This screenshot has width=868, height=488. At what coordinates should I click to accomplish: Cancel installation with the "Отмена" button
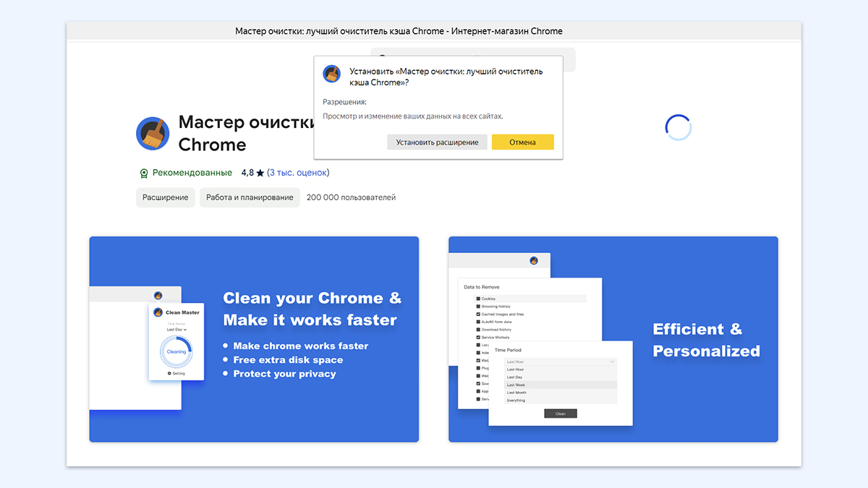(x=522, y=142)
